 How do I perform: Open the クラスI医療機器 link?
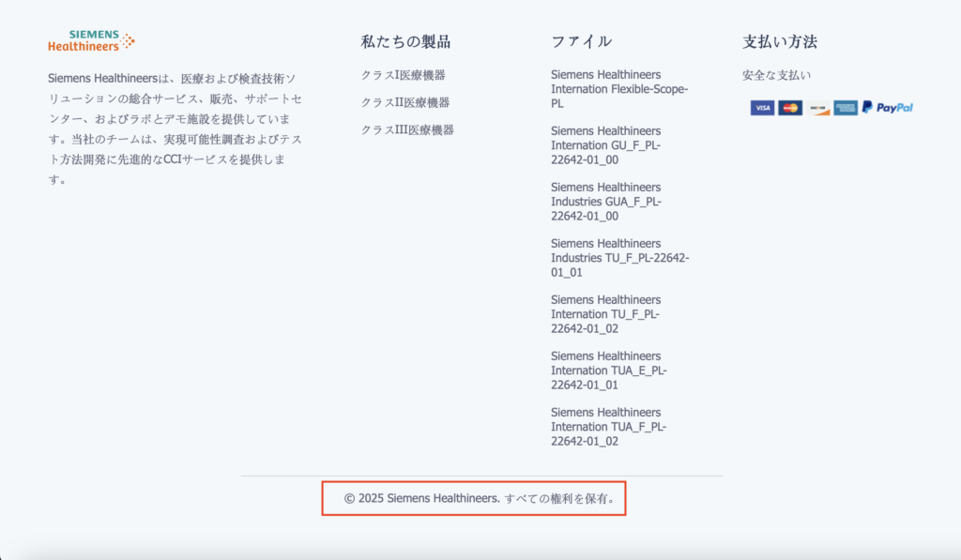click(403, 75)
